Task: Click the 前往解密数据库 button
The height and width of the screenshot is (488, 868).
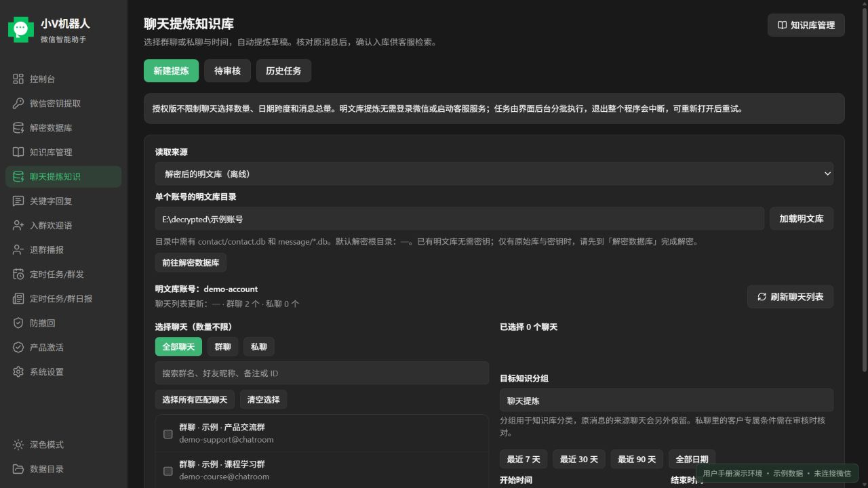Action: [x=191, y=262]
